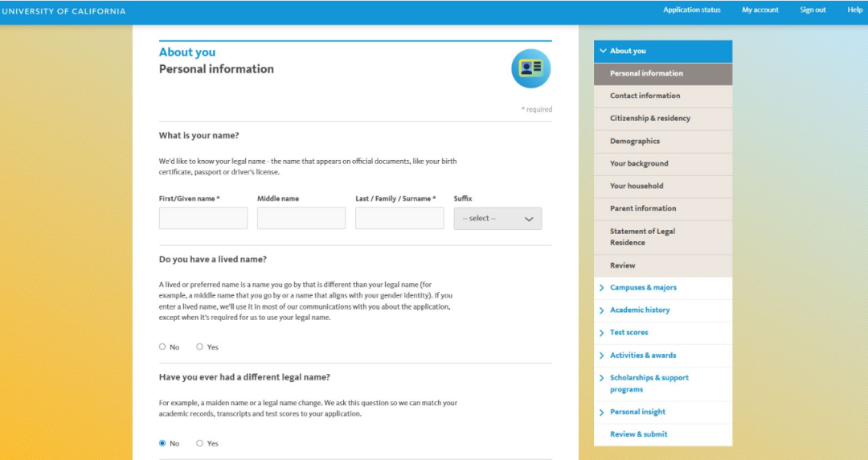Click chevron icon beside Academic history
Viewport: 868px width, 460px height.
(602, 310)
